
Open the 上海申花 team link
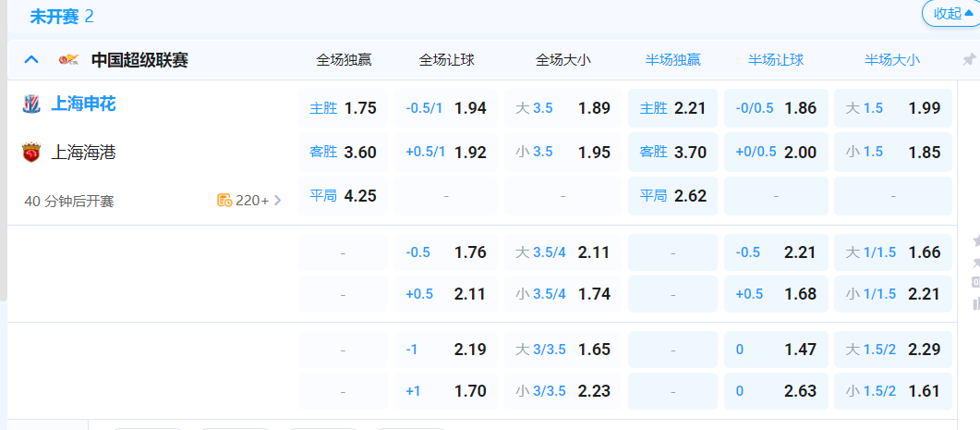(83, 104)
